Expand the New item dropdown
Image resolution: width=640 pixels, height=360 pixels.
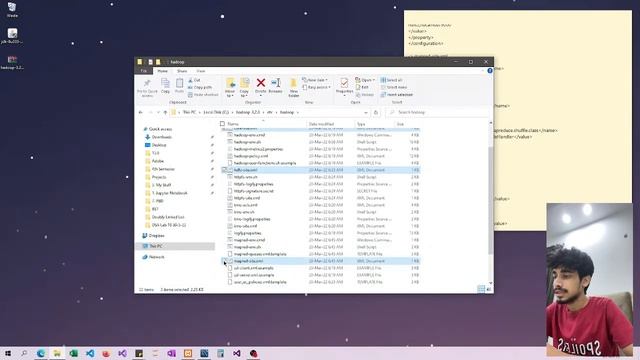coord(315,80)
